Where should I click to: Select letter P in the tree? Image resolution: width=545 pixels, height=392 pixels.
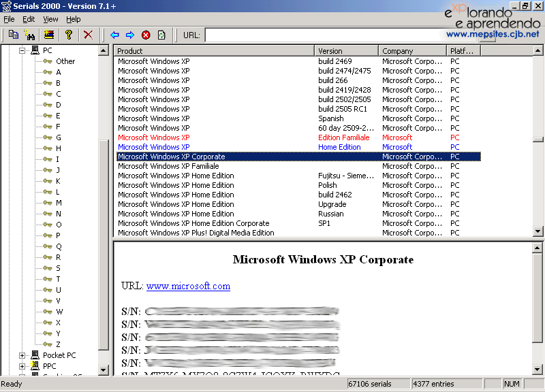pyautogui.click(x=58, y=235)
